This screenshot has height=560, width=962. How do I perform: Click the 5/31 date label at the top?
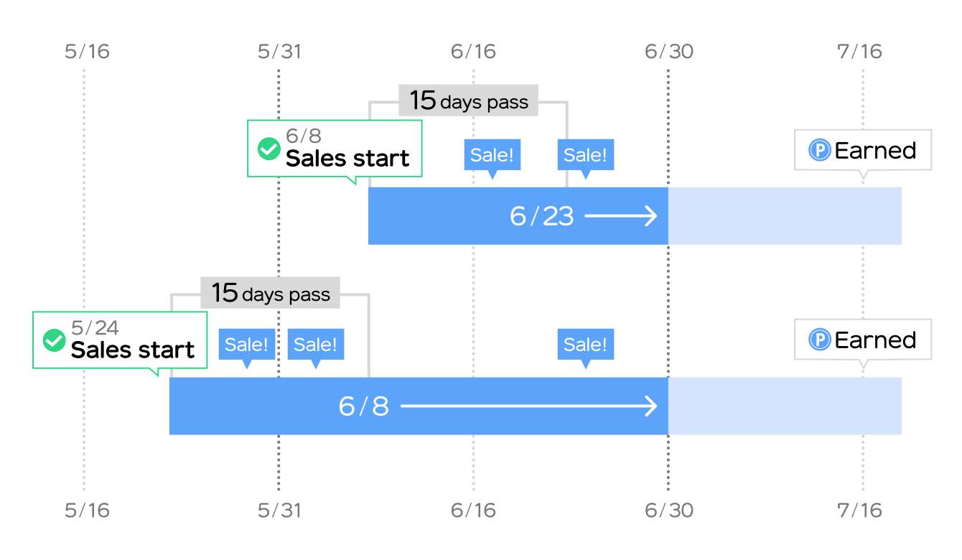pos(279,52)
